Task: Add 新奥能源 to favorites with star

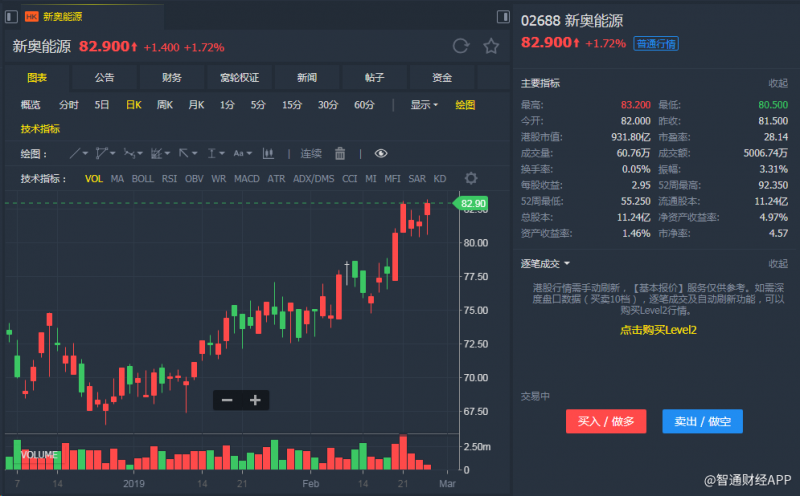Action: point(491,46)
